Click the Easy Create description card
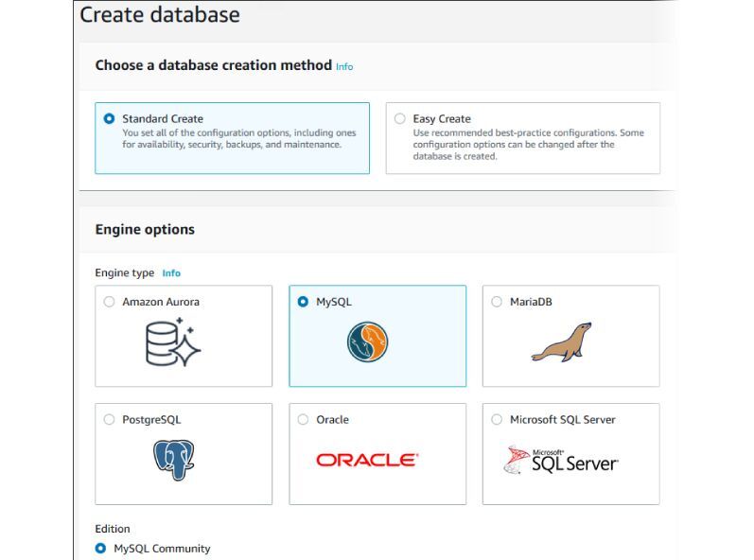Viewport: 754px width, 560px height. point(523,138)
